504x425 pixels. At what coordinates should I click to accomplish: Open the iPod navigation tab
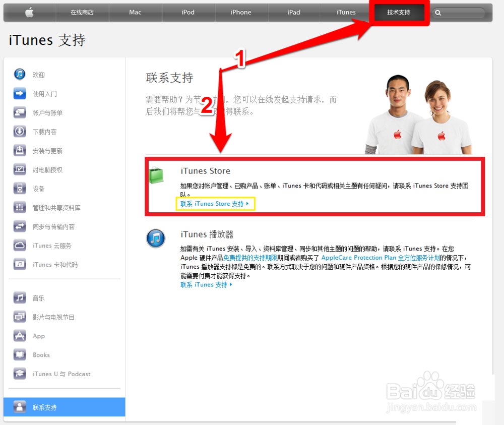click(188, 13)
